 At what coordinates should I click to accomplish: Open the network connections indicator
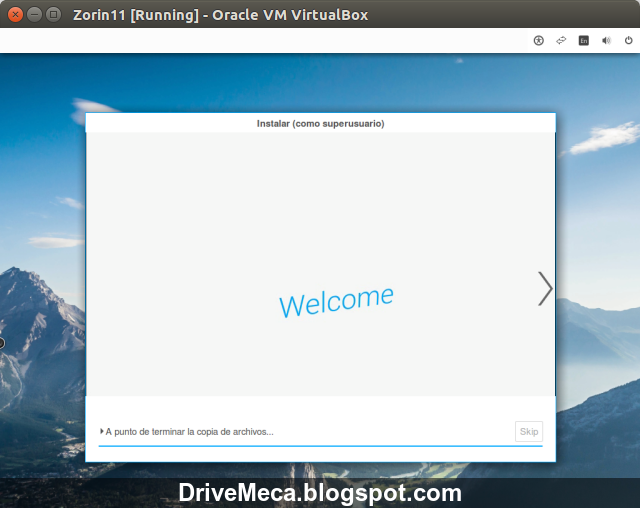pos(561,40)
